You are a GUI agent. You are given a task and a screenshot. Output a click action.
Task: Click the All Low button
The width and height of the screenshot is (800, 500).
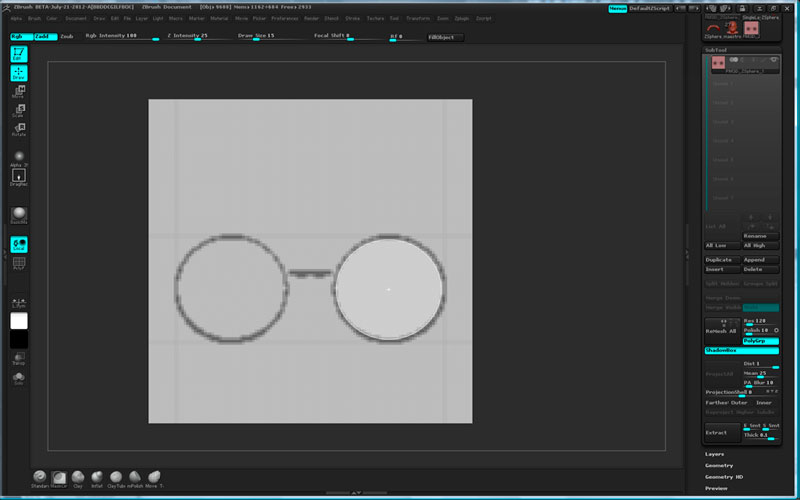click(x=722, y=245)
